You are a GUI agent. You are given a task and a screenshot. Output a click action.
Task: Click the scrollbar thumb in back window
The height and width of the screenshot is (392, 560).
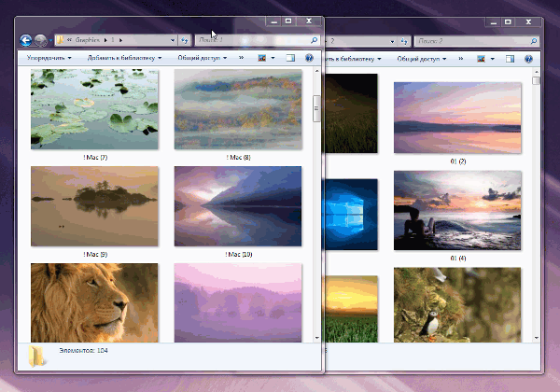point(536,80)
